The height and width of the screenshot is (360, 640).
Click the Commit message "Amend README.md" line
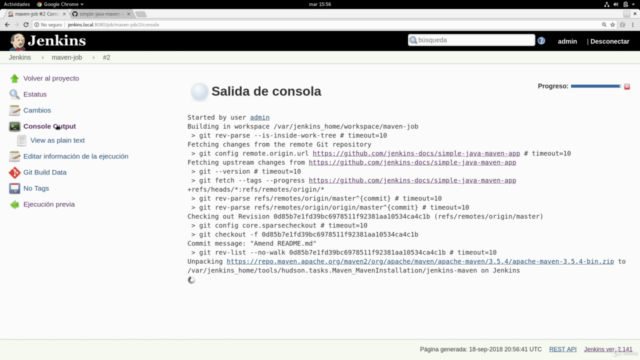coord(252,244)
